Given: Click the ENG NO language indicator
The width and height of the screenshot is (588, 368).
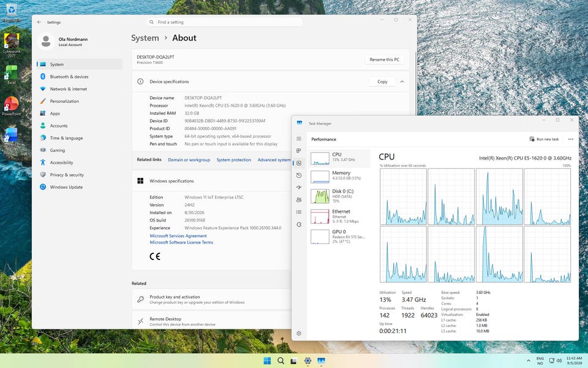Looking at the screenshot, I should coord(540,361).
